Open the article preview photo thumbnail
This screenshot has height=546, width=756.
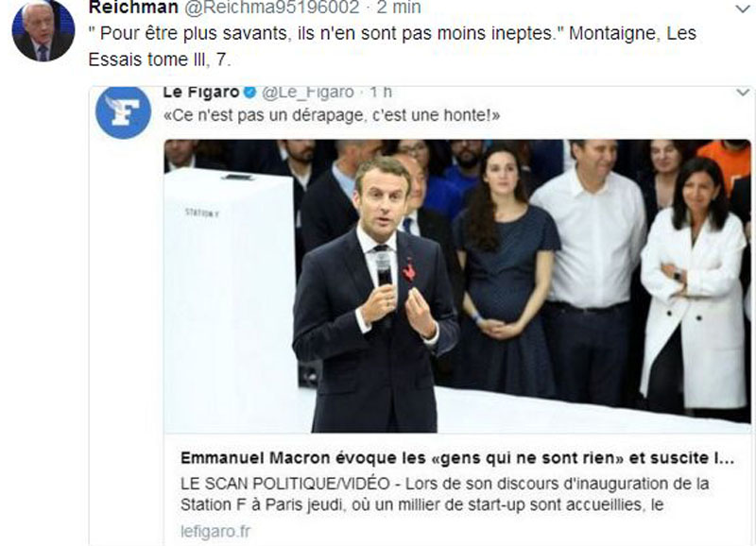click(457, 286)
